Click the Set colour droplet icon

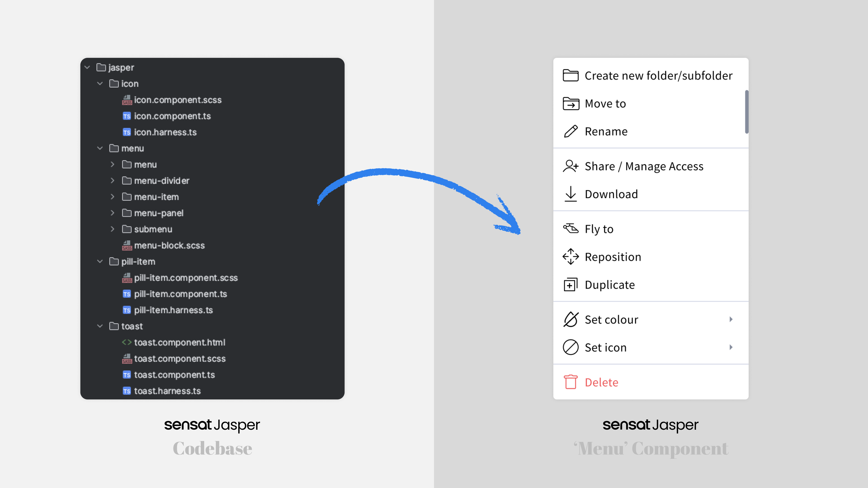point(571,319)
